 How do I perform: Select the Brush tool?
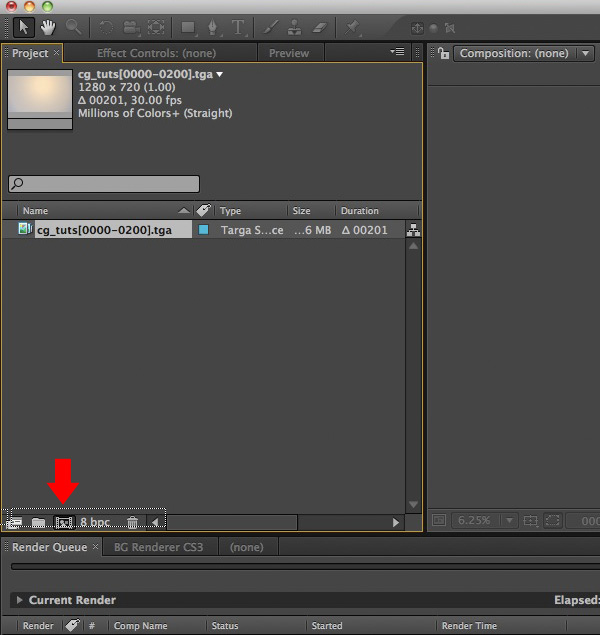coord(270,28)
